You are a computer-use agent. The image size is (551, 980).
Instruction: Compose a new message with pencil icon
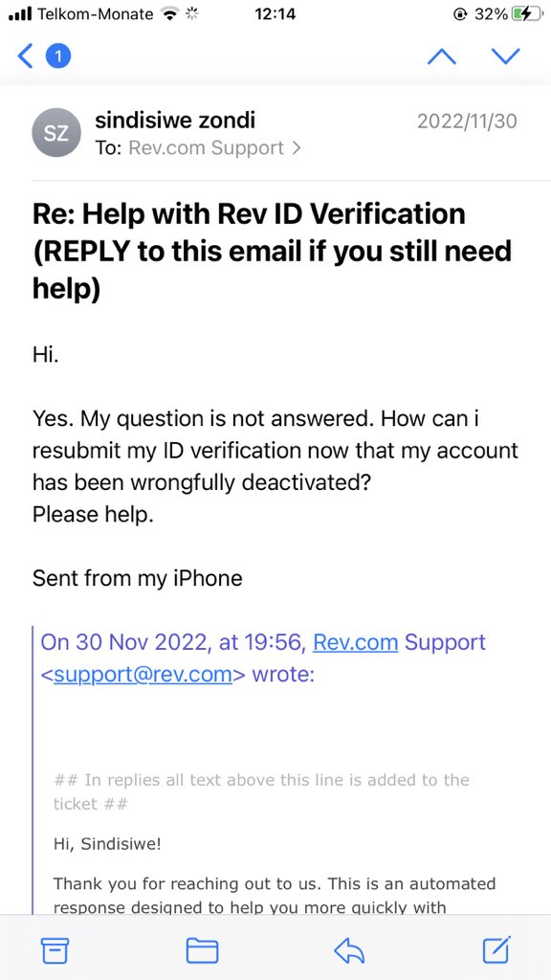pos(497,949)
